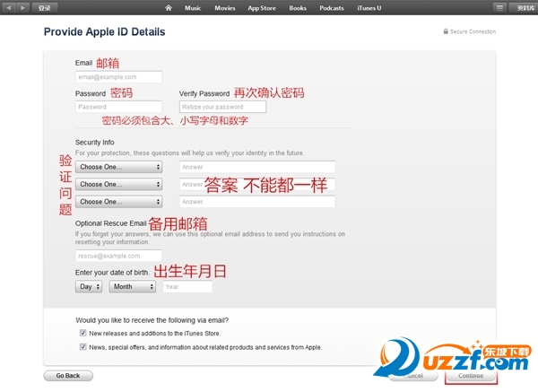
Task: Click the Year input field
Action: pos(187,287)
